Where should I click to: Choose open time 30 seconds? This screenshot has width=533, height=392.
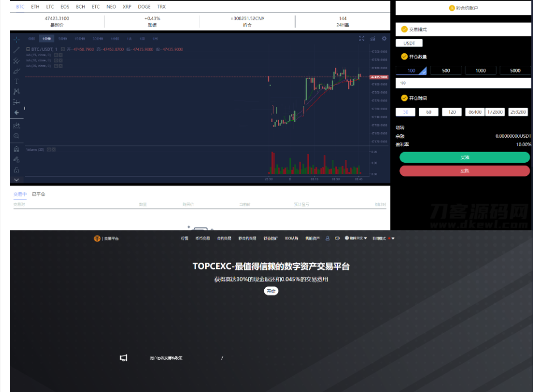(x=405, y=112)
